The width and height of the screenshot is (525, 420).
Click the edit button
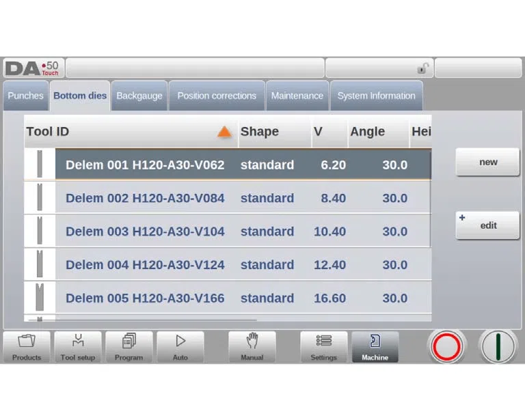pos(488,225)
